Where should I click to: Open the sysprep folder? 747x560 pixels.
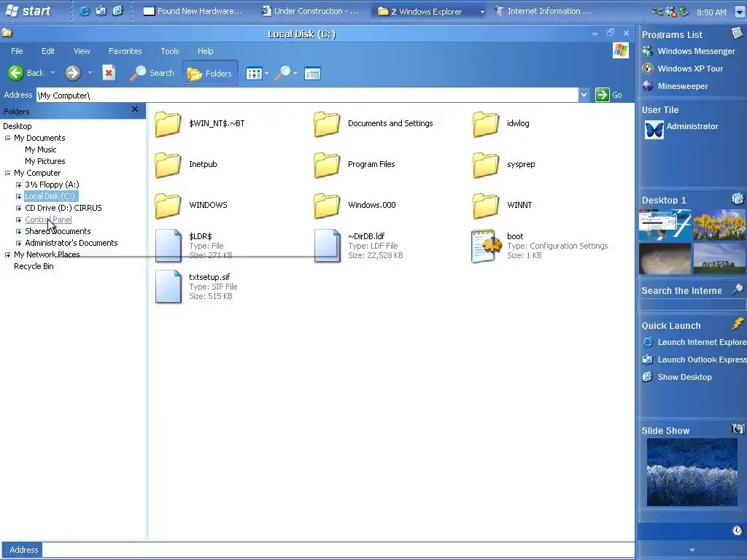click(x=504, y=165)
